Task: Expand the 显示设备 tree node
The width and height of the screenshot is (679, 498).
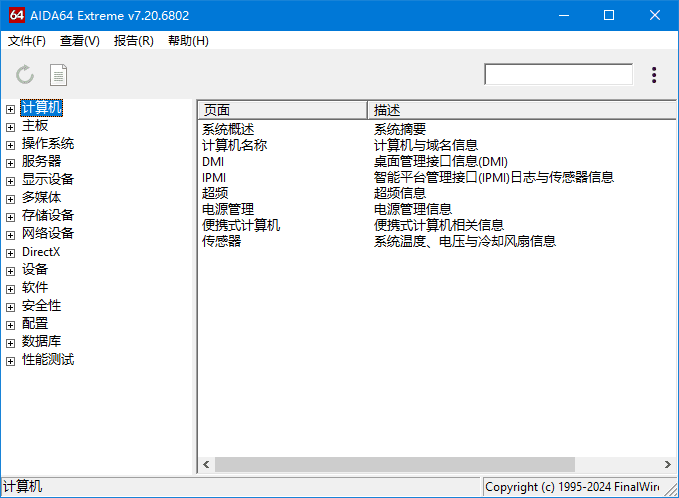Action: 10,180
